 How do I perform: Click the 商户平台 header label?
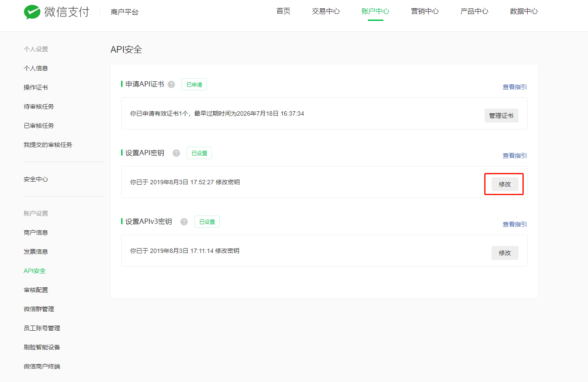pyautogui.click(x=125, y=12)
